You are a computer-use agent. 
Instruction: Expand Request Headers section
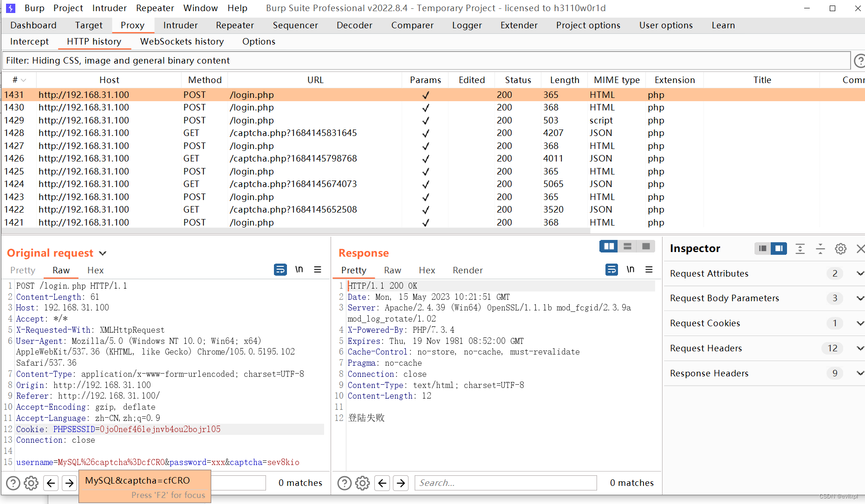[x=860, y=348]
